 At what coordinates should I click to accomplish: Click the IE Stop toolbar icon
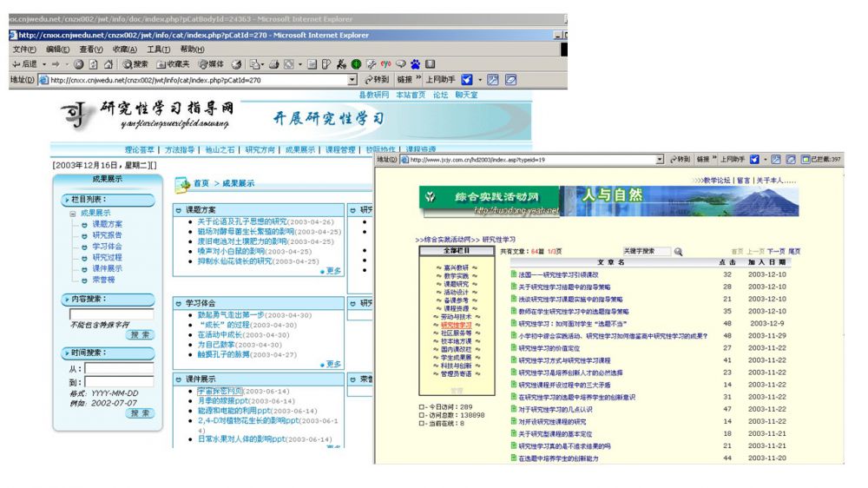pyautogui.click(x=80, y=64)
